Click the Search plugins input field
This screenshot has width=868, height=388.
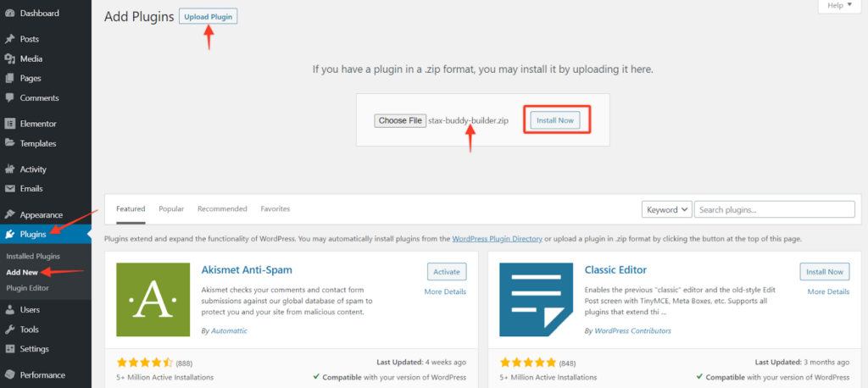pyautogui.click(x=775, y=210)
